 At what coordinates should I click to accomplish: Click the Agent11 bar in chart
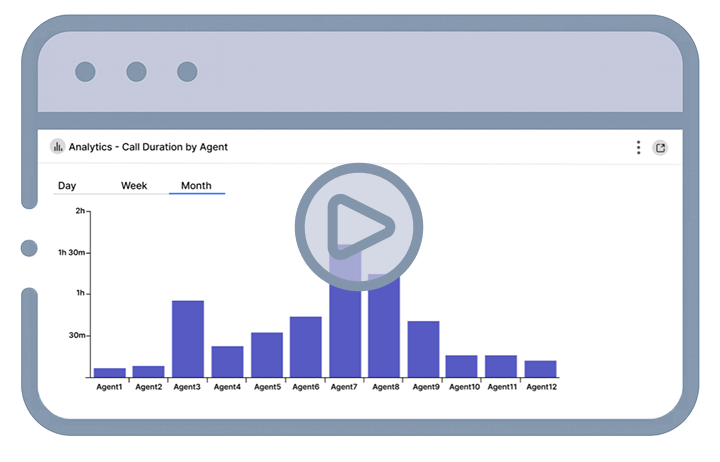pyautogui.click(x=501, y=365)
